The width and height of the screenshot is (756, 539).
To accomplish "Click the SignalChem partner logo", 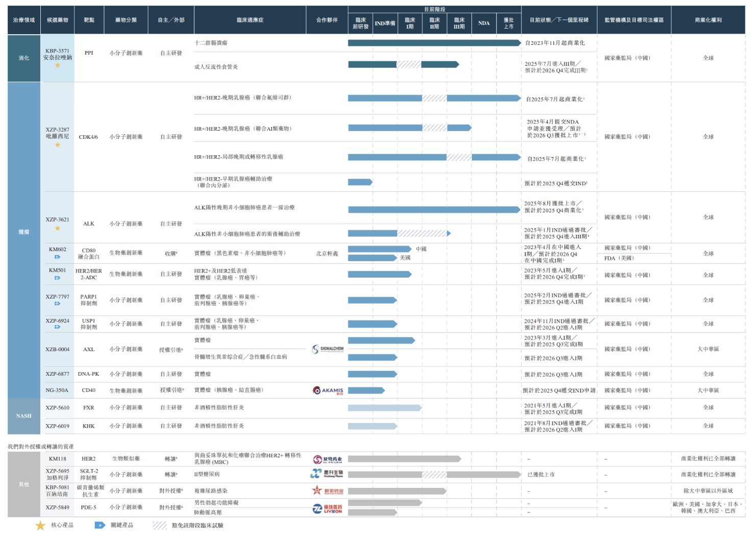I will (x=327, y=349).
